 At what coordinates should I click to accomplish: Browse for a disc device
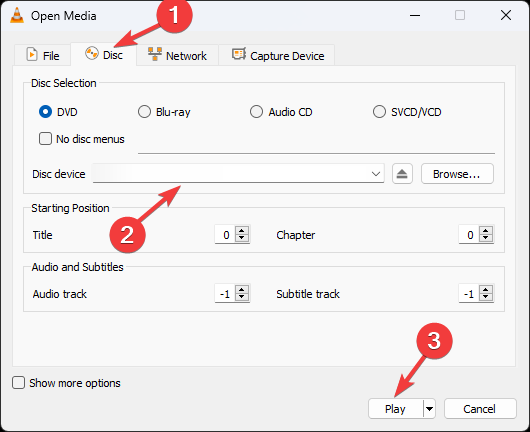(457, 174)
